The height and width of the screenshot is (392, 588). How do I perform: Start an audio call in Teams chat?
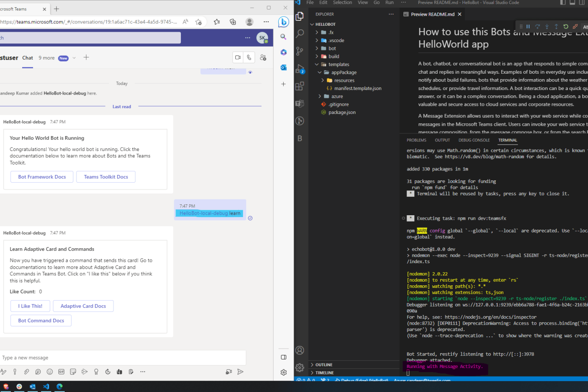point(249,57)
